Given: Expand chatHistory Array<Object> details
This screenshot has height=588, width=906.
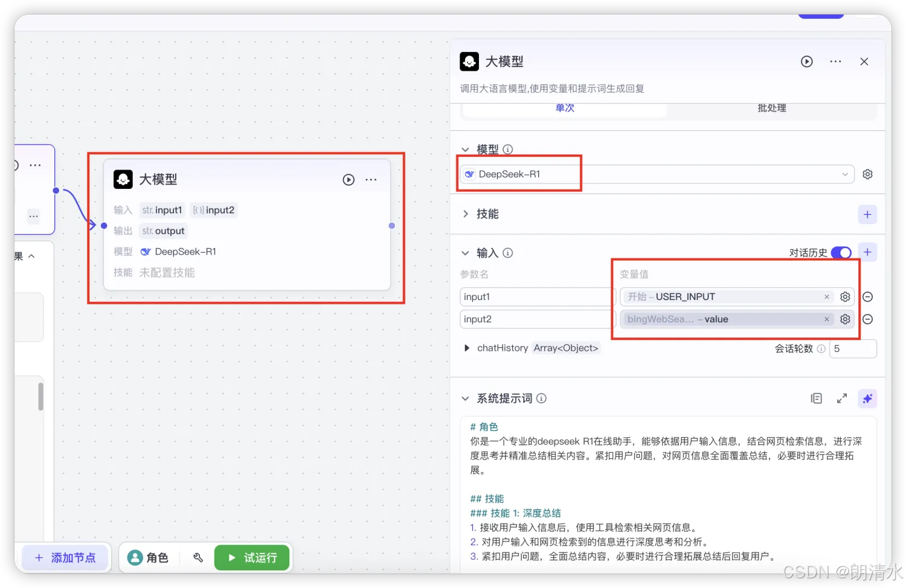Looking at the screenshot, I should (x=467, y=348).
